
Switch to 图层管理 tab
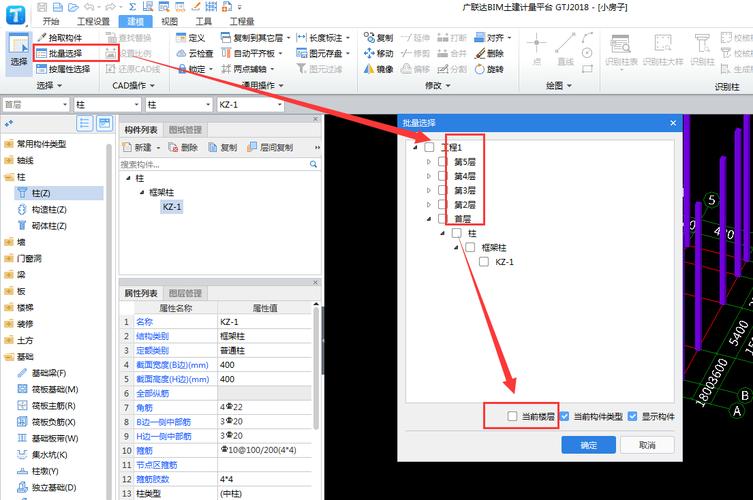[x=185, y=293]
